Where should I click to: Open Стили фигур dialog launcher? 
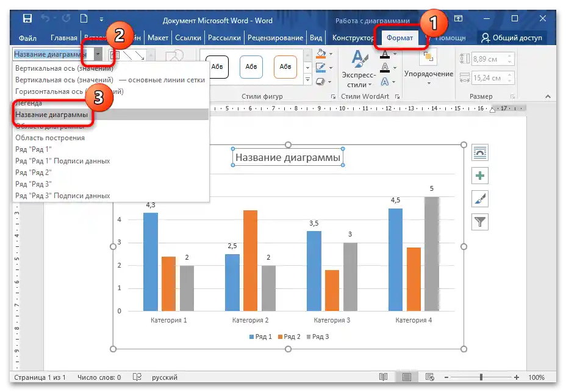coord(333,96)
